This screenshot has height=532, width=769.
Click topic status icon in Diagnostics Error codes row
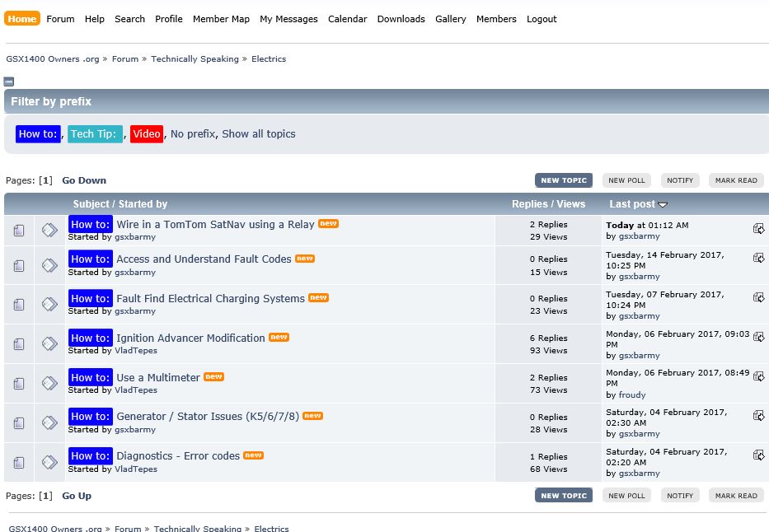19,462
